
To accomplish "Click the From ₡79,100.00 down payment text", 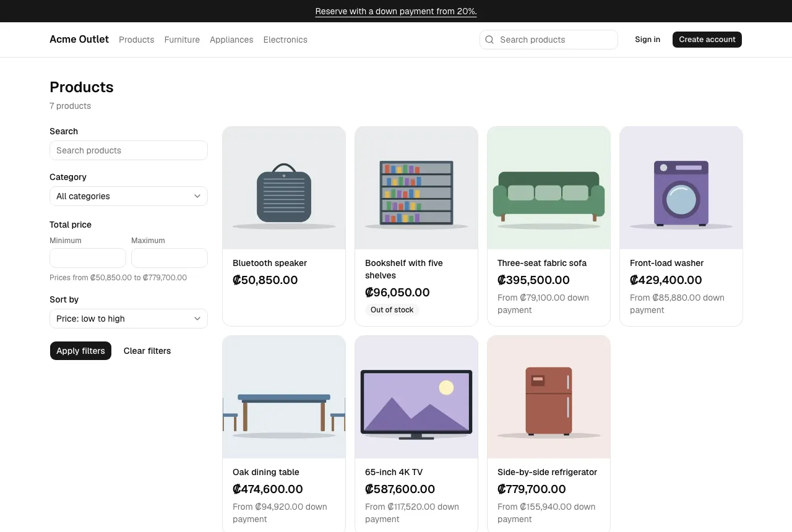I will click(543, 304).
